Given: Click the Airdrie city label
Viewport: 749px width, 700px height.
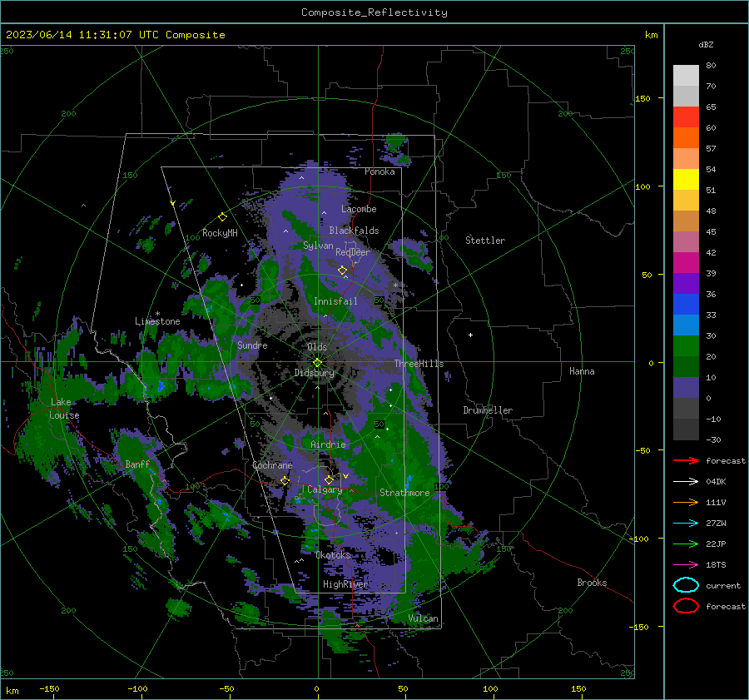Looking at the screenshot, I should (328, 444).
